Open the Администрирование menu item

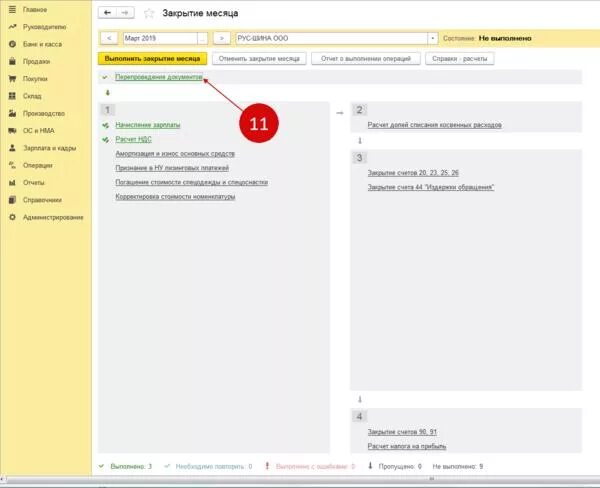coord(53,217)
